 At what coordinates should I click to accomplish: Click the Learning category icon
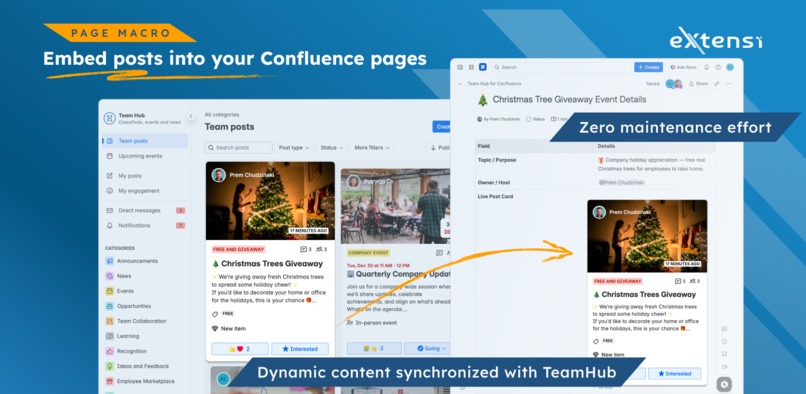(x=109, y=336)
